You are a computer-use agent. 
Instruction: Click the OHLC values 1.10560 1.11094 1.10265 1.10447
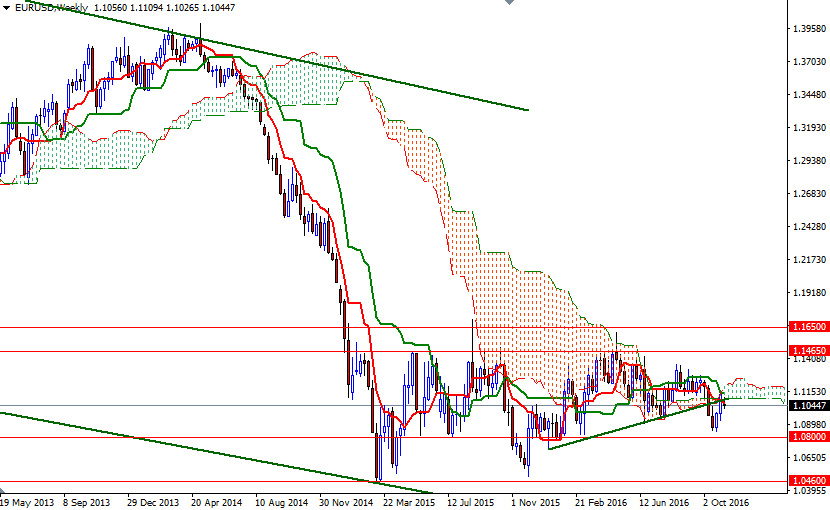[x=165, y=8]
